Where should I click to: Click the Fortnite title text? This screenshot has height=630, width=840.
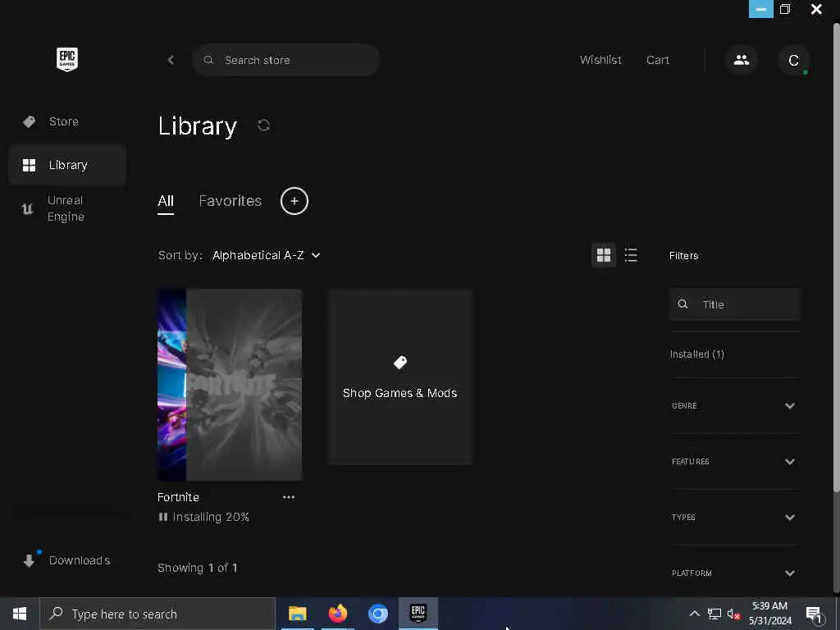click(178, 497)
